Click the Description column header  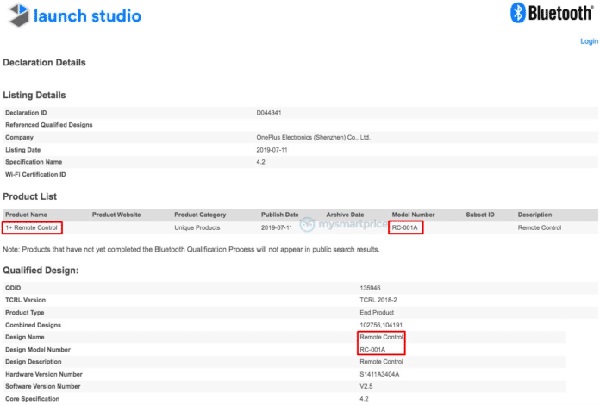click(x=535, y=215)
